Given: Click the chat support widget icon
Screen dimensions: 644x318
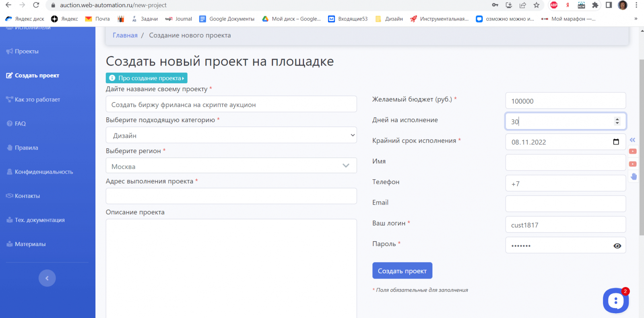Looking at the screenshot, I should point(616,300).
